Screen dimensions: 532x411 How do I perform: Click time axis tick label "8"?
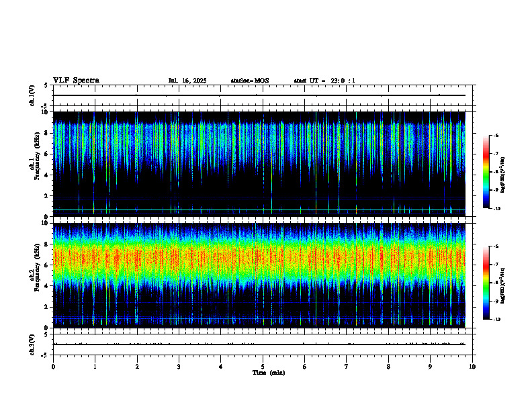[388, 367]
